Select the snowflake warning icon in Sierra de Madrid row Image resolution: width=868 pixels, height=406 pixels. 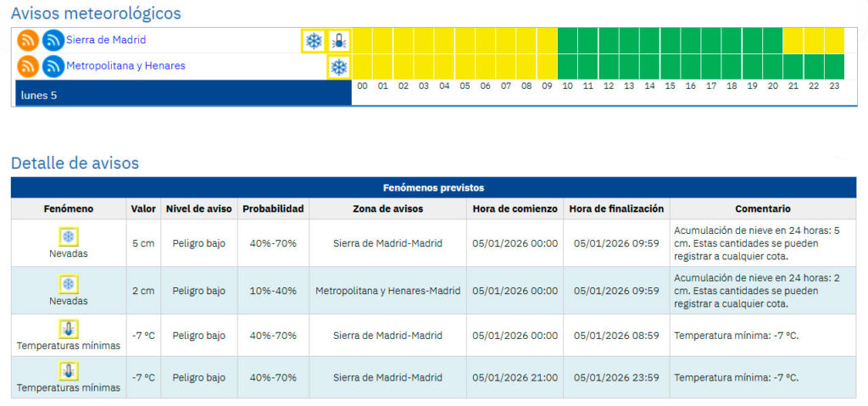314,41
